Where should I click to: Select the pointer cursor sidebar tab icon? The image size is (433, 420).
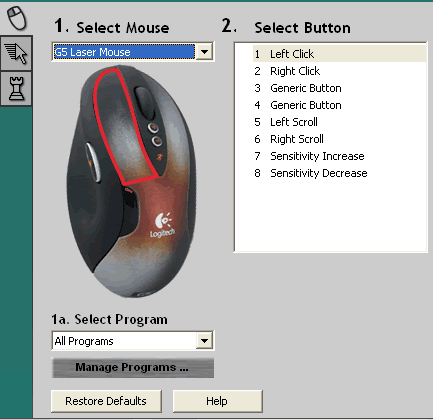click(16, 53)
